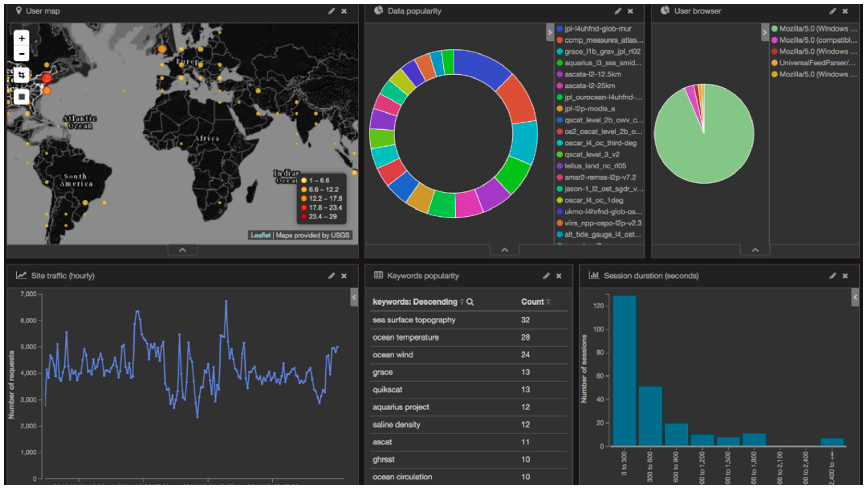Open the keywords column search filter
This screenshot has height=489, width=868.
point(470,302)
